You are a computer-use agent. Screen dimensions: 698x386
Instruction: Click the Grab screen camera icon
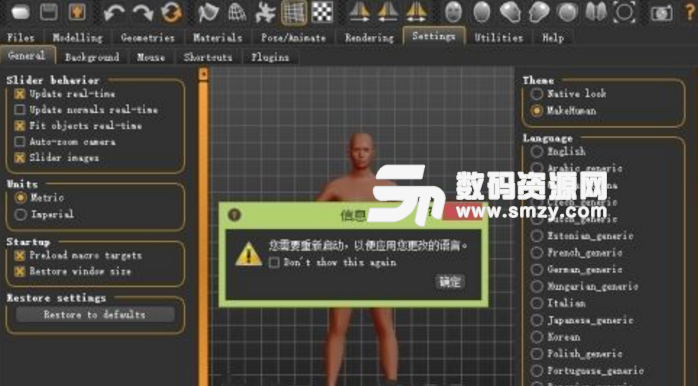click(x=661, y=13)
